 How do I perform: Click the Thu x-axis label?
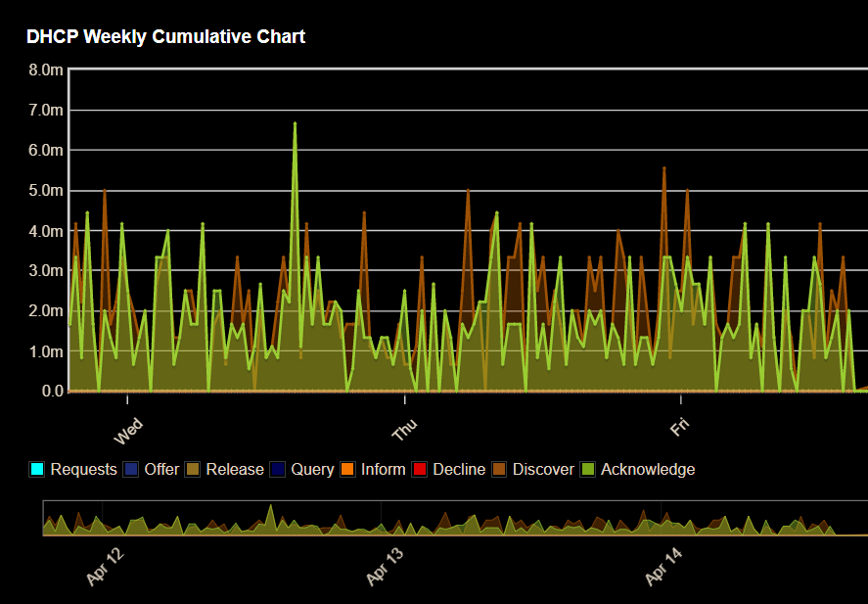click(405, 430)
